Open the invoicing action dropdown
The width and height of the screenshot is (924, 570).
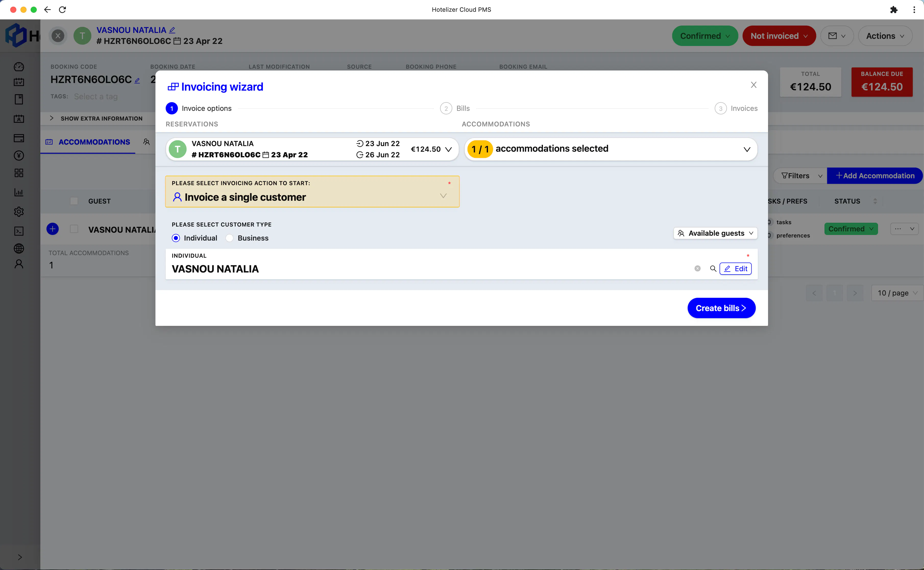[x=312, y=192]
